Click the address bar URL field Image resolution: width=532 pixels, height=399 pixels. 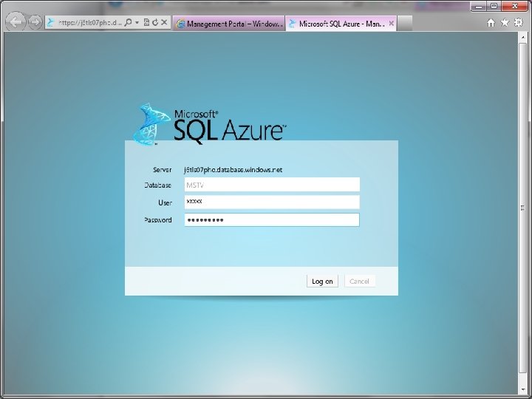(x=90, y=23)
